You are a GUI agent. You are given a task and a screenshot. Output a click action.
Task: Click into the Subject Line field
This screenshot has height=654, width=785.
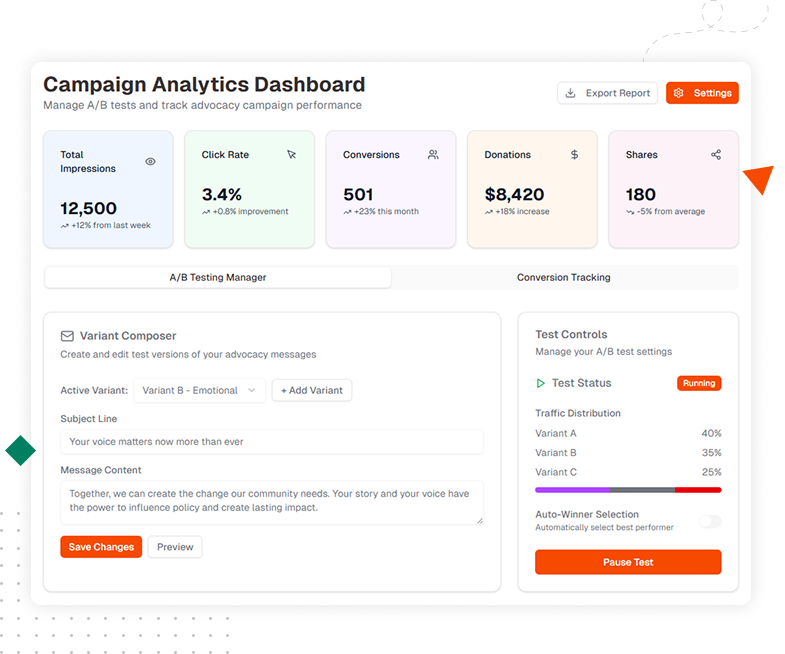tap(272, 442)
